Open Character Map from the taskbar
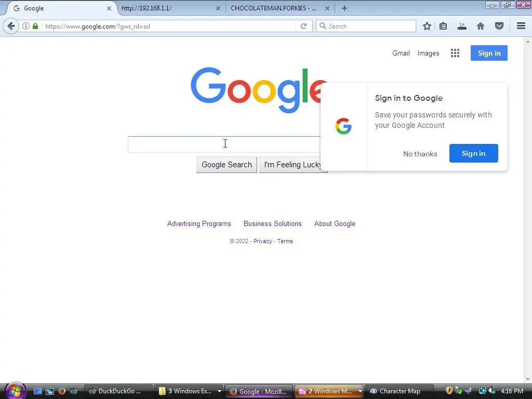 [x=399, y=391]
